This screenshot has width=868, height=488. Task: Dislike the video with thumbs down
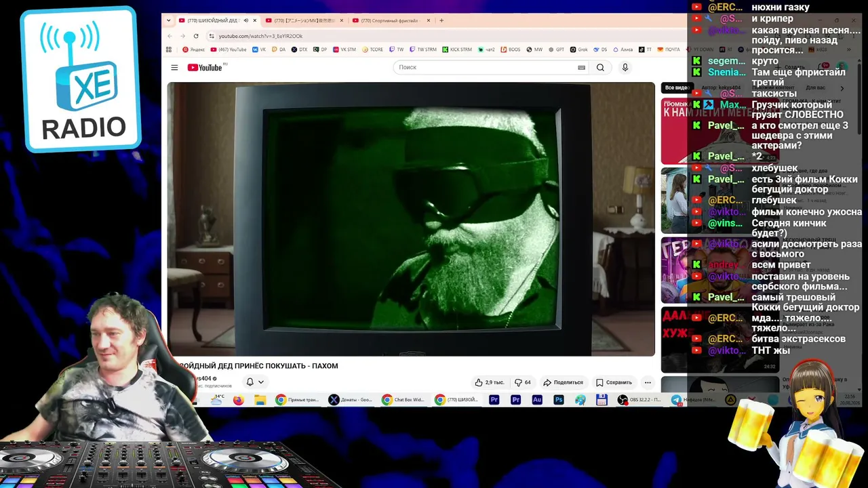click(x=522, y=382)
